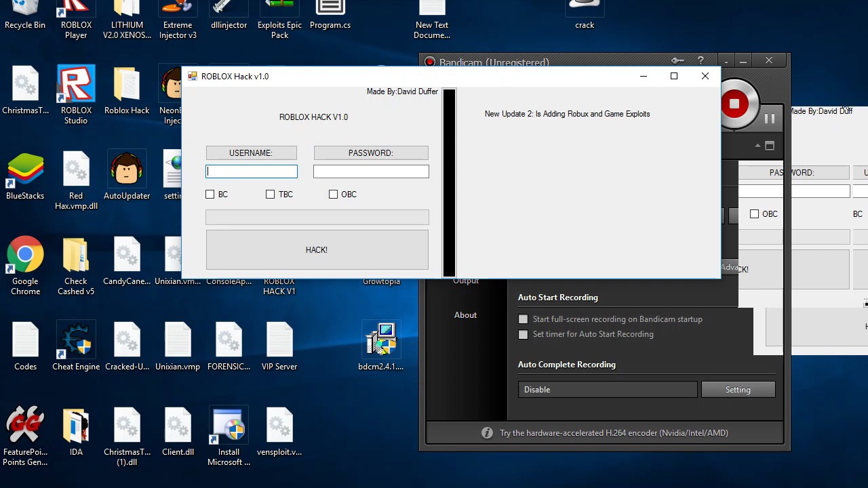Click the USERNAME: label button
868x488 pixels.
point(252,153)
